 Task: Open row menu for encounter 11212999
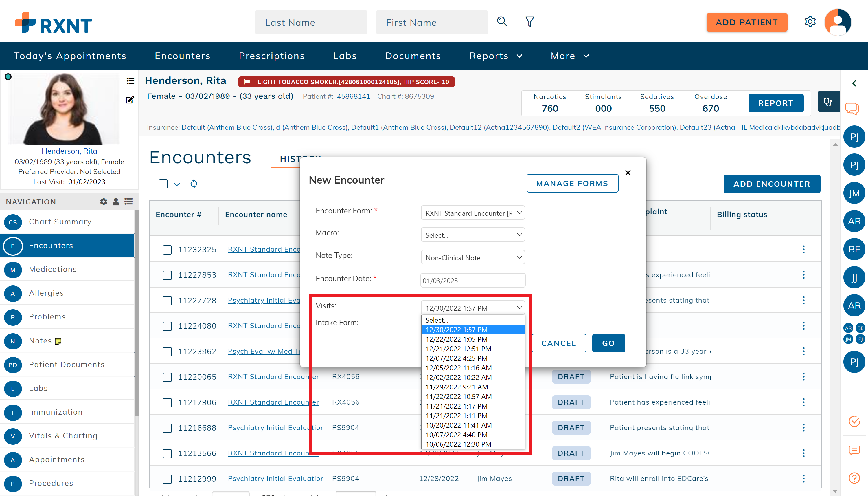(804, 479)
